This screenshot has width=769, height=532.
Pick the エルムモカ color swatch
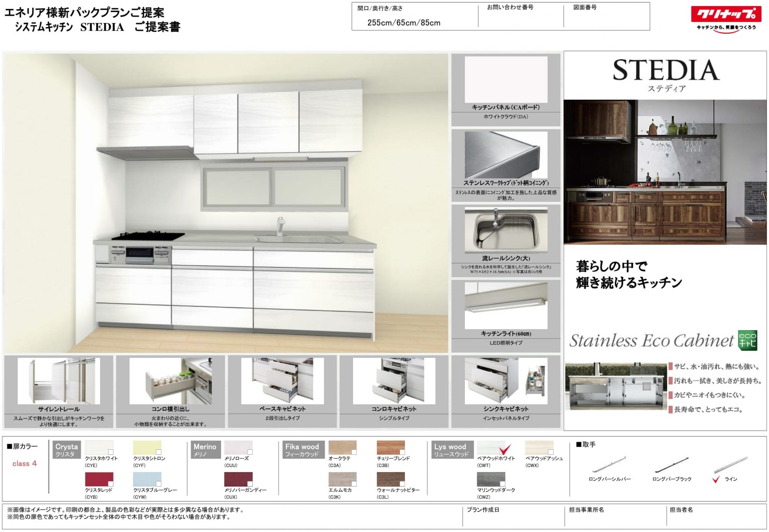coord(343,479)
